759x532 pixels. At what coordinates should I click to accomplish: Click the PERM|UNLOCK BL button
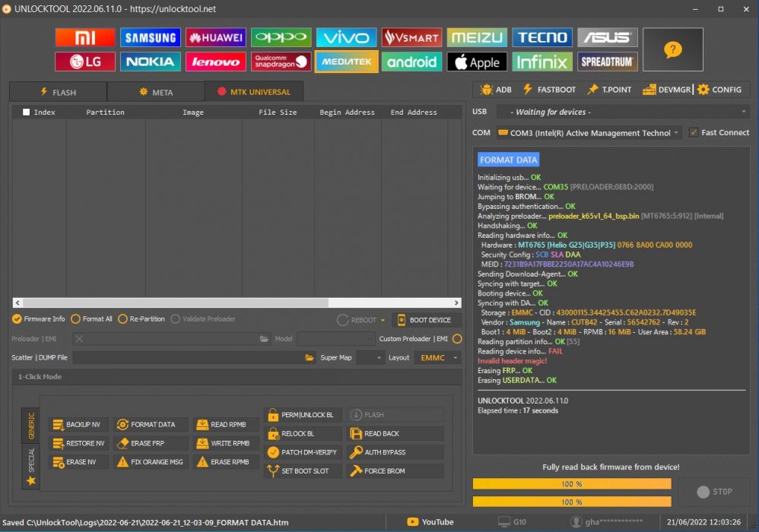pyautogui.click(x=303, y=414)
